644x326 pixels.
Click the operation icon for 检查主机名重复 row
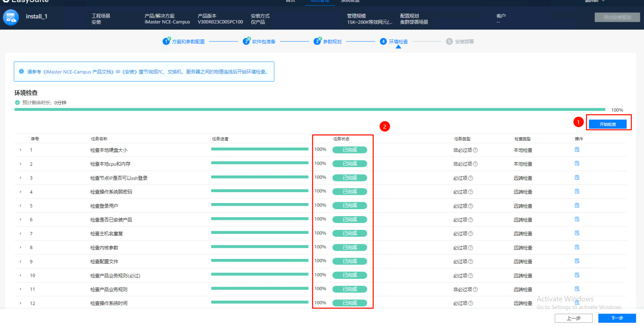click(577, 233)
